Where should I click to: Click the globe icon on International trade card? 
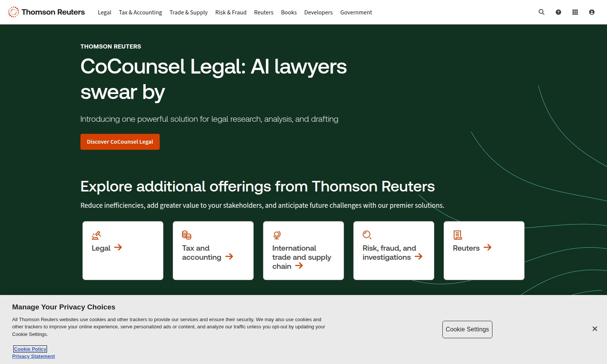pyautogui.click(x=277, y=235)
